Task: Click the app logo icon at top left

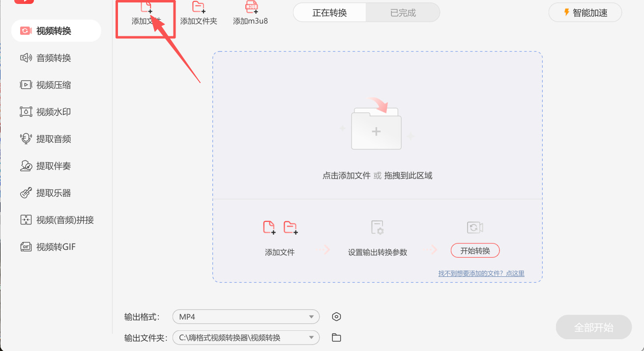Action: [x=24, y=2]
